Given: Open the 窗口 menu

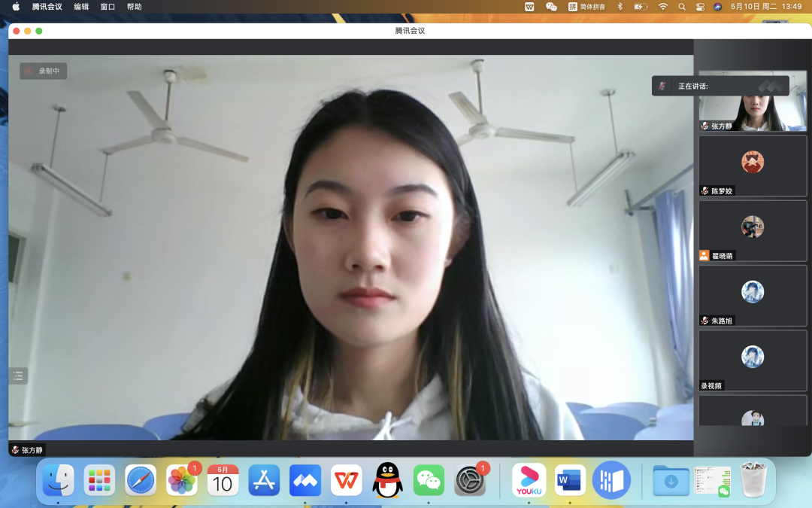Looking at the screenshot, I should [108, 7].
